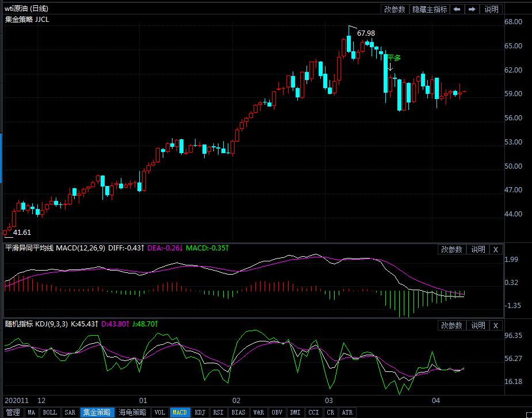
Task: Select the SAR indicator tab
Action: (x=70, y=412)
